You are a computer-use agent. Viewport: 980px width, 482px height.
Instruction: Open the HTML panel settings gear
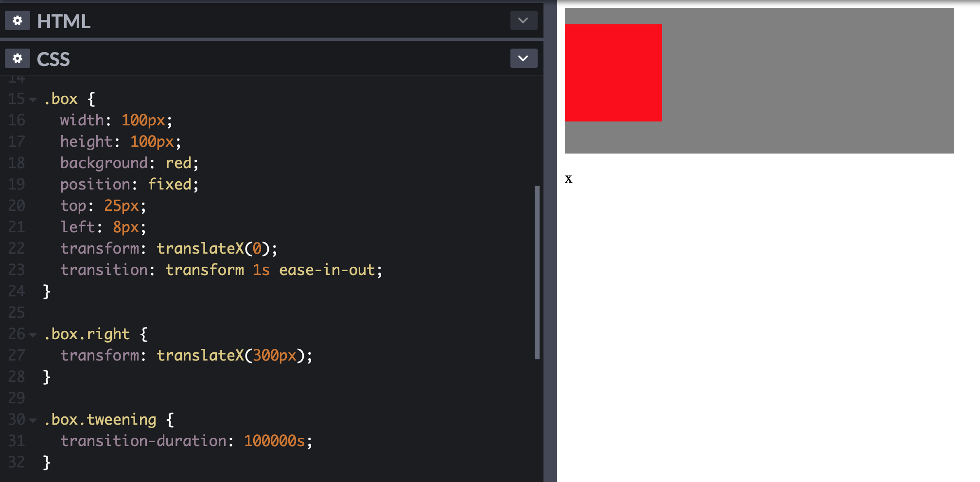(x=17, y=21)
